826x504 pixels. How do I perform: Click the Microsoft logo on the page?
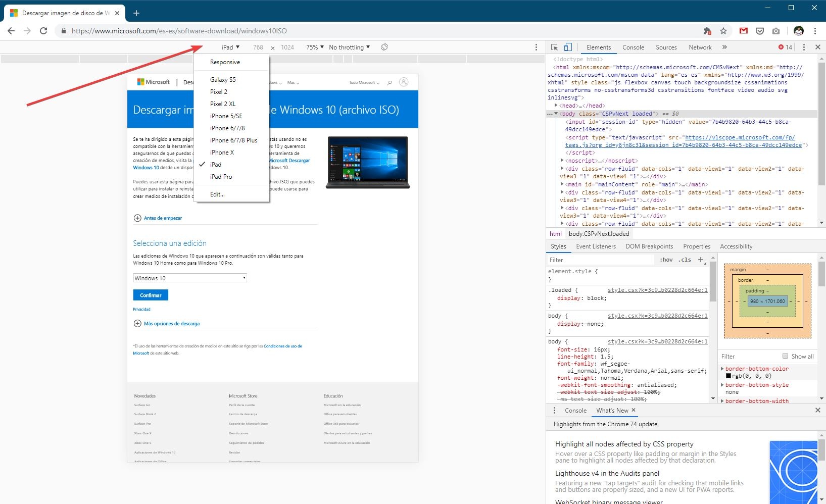tap(154, 82)
